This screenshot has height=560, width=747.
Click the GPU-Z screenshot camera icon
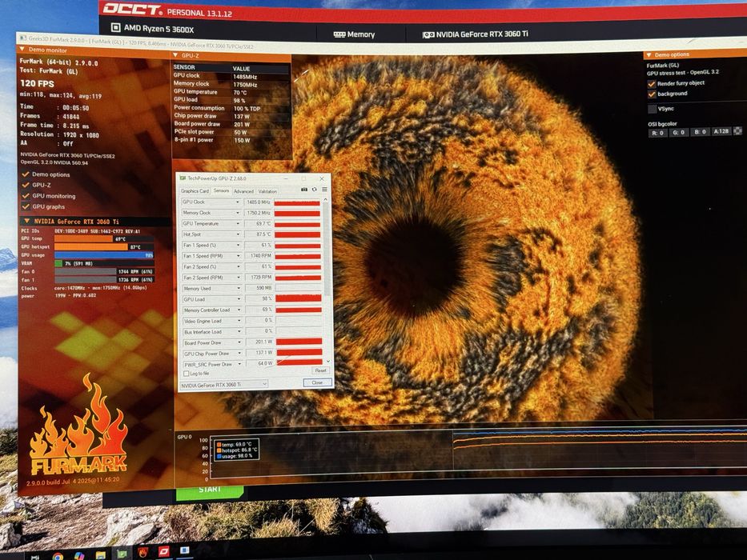click(304, 190)
